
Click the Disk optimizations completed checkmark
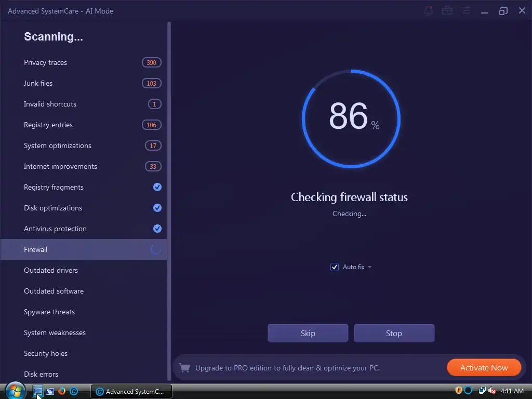point(157,208)
